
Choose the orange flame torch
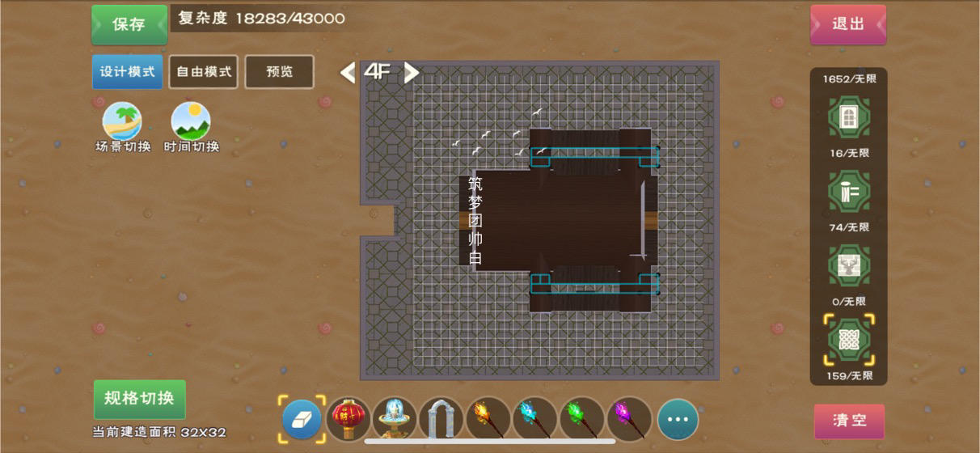coord(488,419)
